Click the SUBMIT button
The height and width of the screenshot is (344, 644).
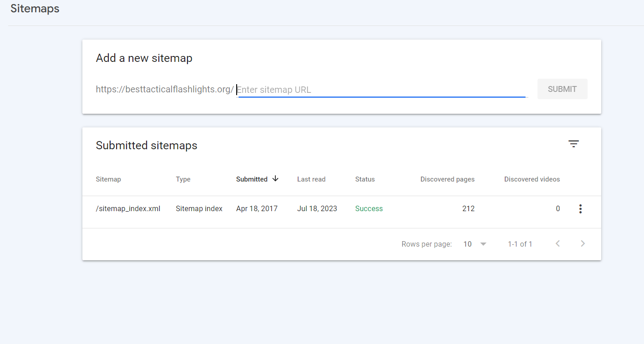pos(562,89)
